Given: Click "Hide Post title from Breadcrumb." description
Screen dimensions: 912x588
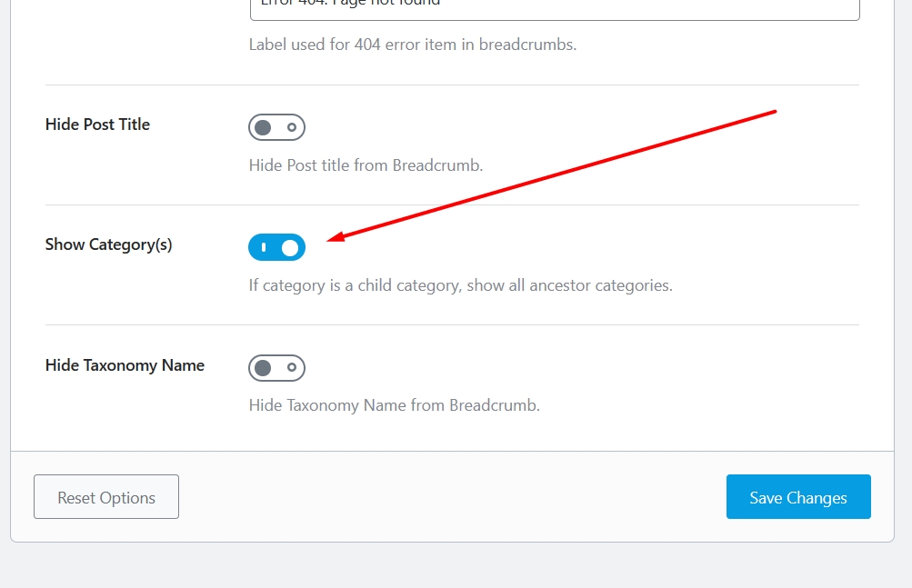Looking at the screenshot, I should point(366,165).
